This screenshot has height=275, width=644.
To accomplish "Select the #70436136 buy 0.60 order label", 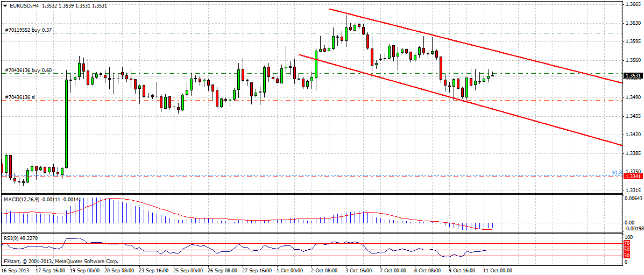I will point(28,70).
